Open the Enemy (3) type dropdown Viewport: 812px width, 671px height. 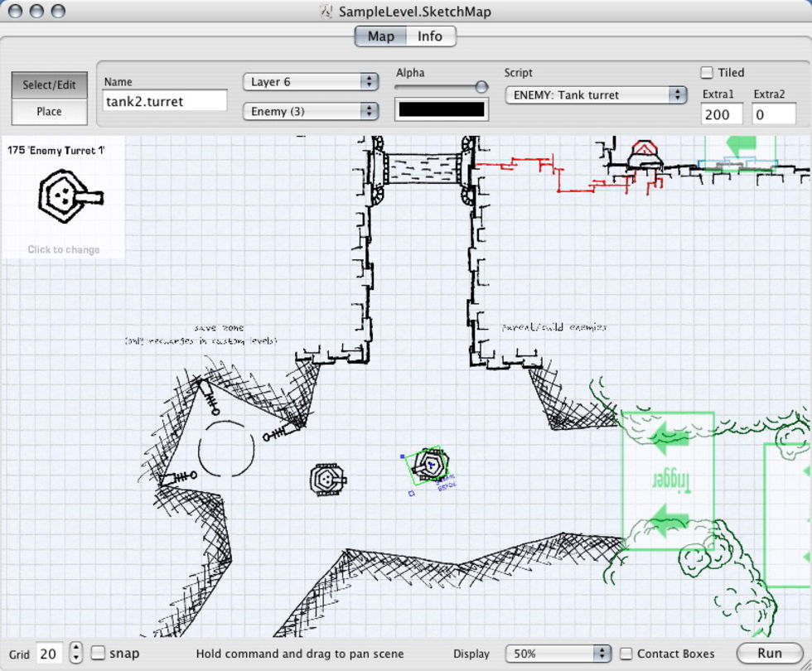pyautogui.click(x=311, y=111)
